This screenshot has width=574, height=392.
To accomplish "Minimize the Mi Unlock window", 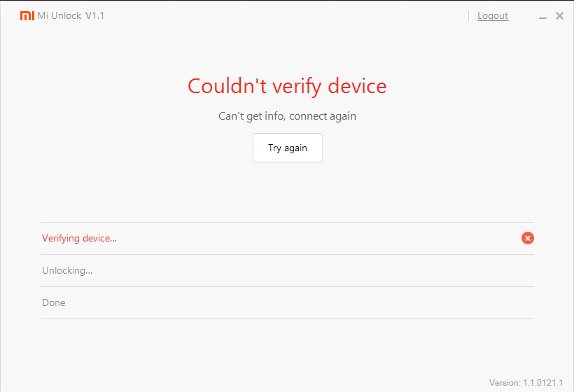I will pyautogui.click(x=544, y=16).
